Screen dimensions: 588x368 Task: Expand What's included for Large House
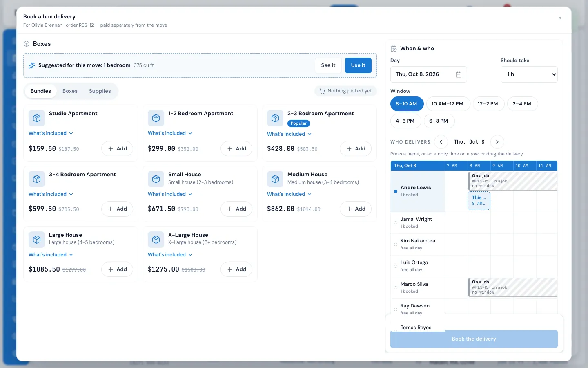[51, 255]
